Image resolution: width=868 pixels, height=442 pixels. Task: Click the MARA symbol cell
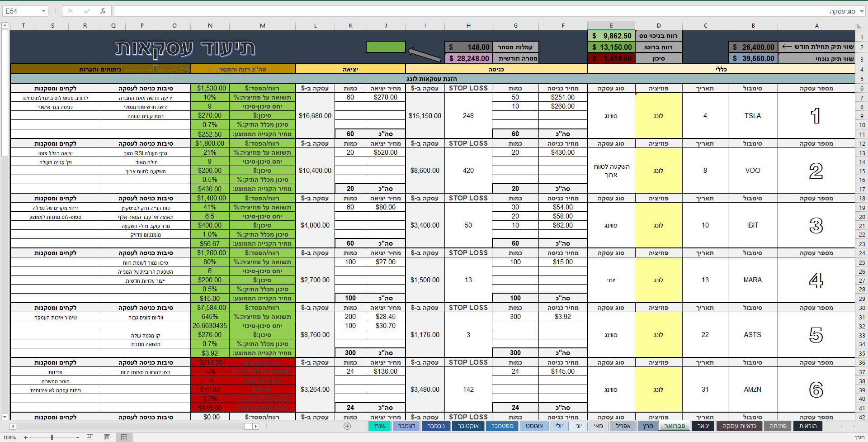click(x=753, y=280)
